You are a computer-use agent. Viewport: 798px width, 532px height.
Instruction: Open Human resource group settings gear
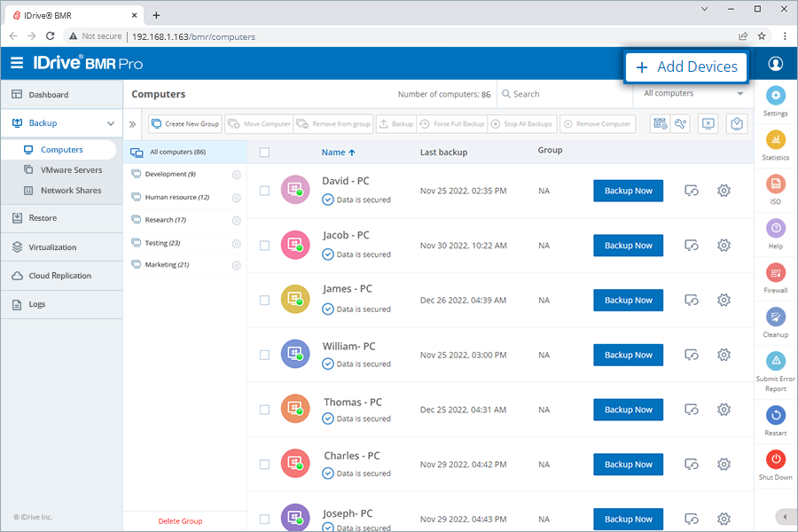point(236,198)
